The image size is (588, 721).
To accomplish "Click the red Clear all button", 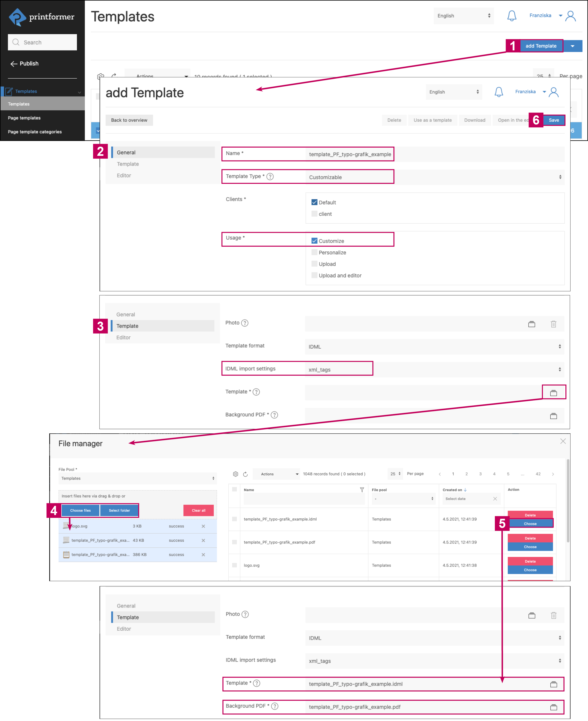I will pos(199,510).
